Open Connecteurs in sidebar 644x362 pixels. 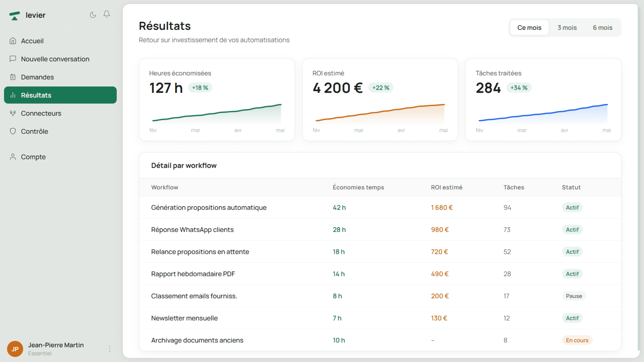(x=60, y=113)
